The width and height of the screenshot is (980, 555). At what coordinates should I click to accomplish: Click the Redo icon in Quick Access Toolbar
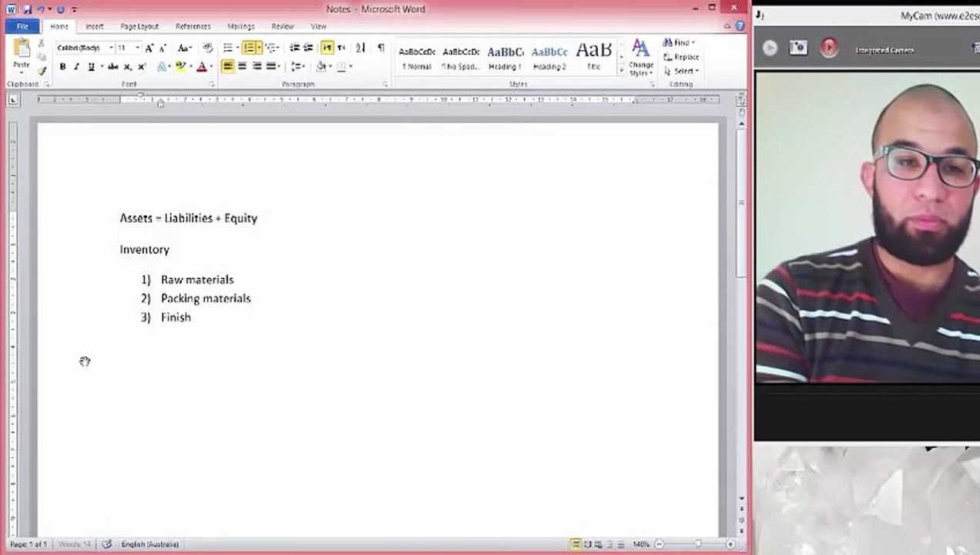point(60,9)
